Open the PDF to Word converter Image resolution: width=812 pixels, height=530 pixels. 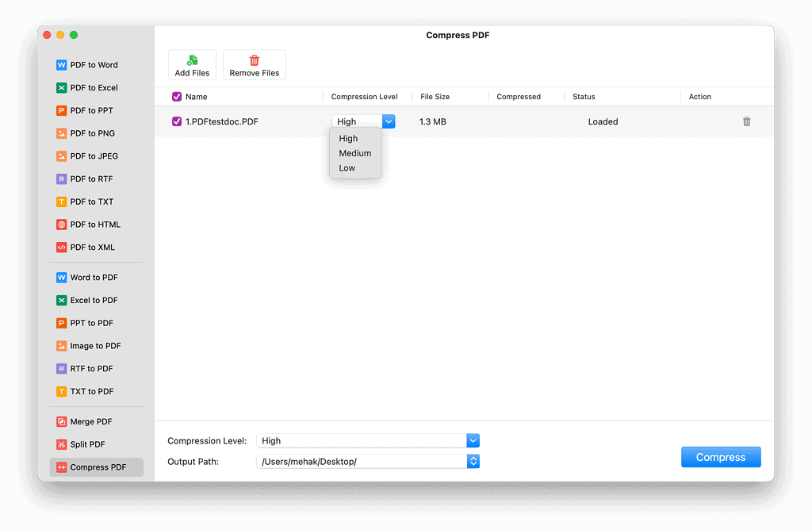pos(93,65)
